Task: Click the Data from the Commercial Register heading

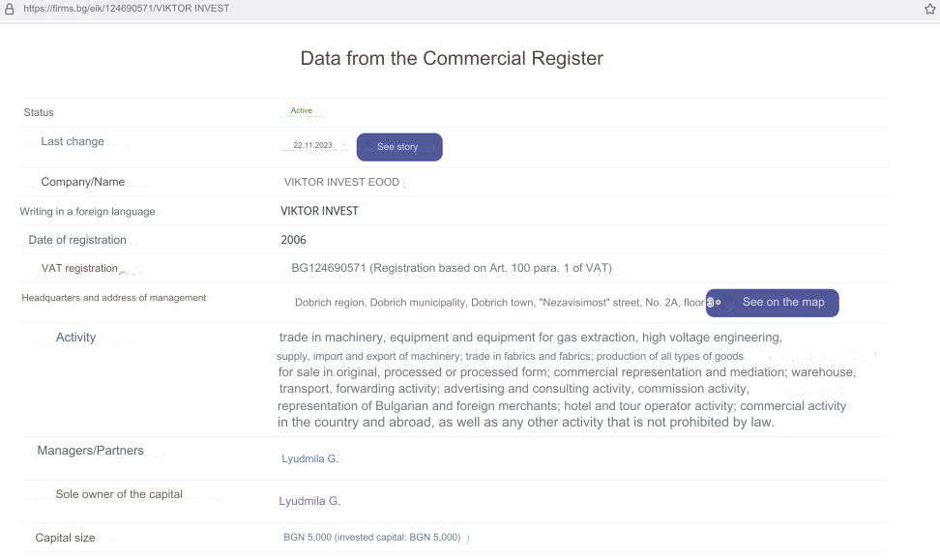Action: click(x=452, y=58)
